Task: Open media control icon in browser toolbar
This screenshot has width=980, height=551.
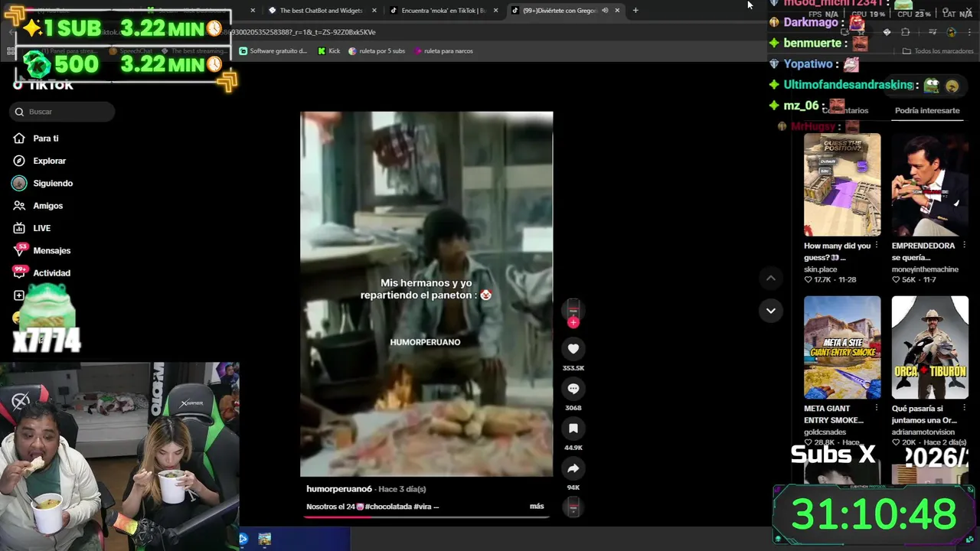Action: point(933,32)
